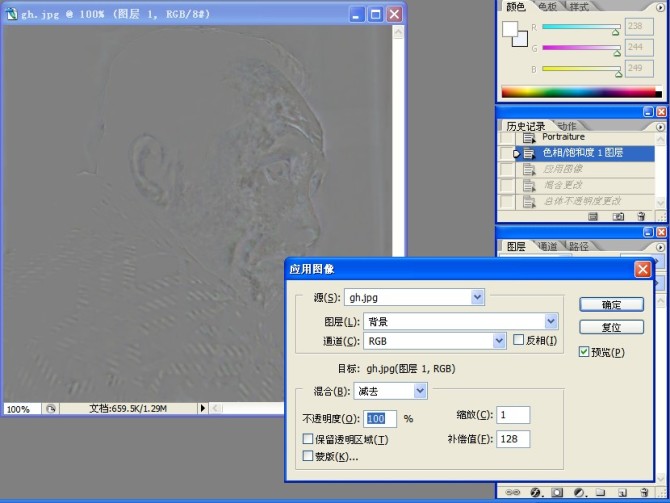Create new adjustment layer icon
Screen dimensions: 670x503
(577, 492)
